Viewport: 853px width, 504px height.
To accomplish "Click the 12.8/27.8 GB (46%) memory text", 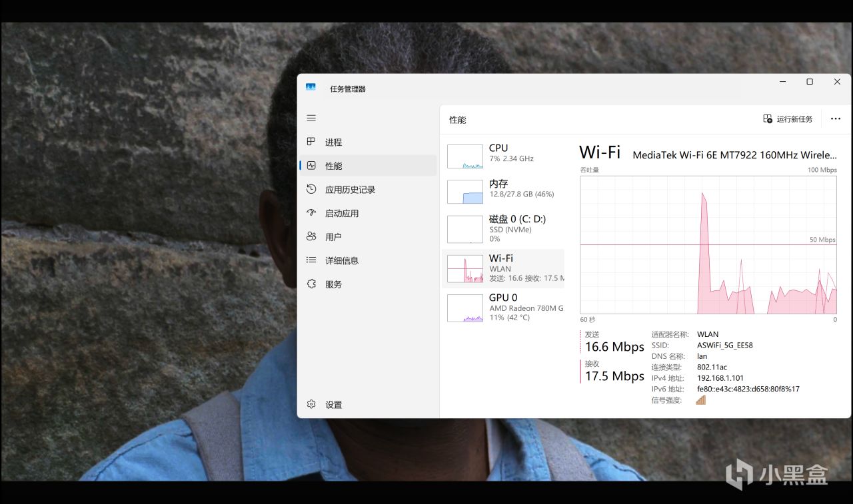I will pyautogui.click(x=521, y=194).
